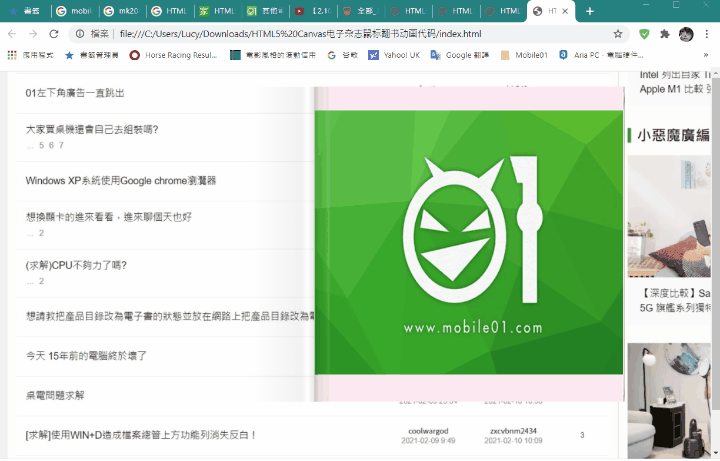This screenshot has width=720, height=461.
Task: Open the Horse Racing Resul... bookmark
Action: tap(174, 55)
